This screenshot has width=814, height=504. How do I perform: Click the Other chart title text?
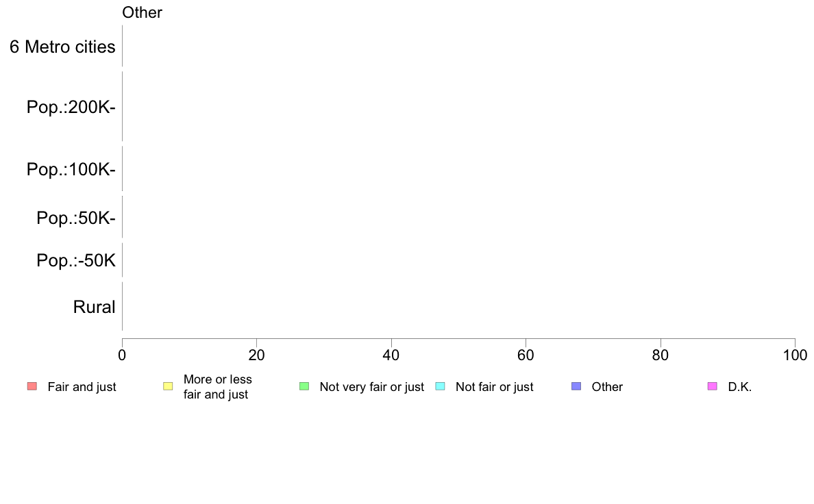tap(142, 12)
